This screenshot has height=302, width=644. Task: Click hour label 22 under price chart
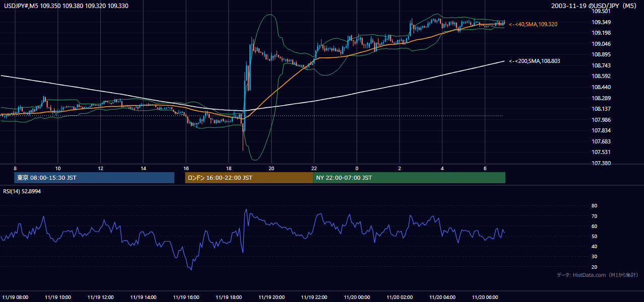tap(314, 168)
